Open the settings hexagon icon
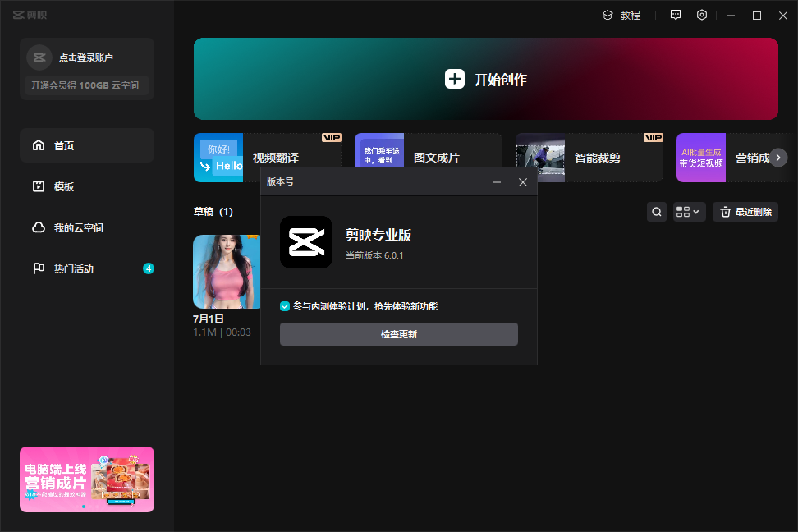The height and width of the screenshot is (532, 798). point(702,15)
